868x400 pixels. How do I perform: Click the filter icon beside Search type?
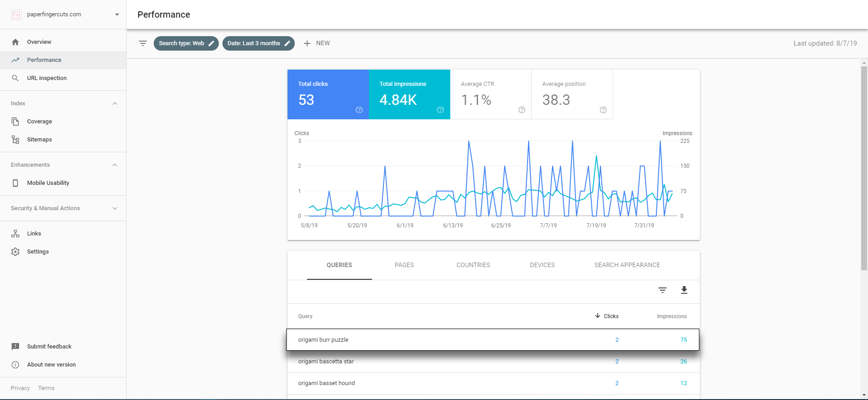click(x=143, y=43)
